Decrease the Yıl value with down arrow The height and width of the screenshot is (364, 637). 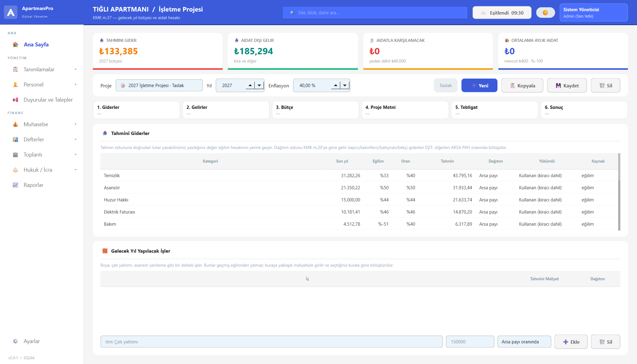(x=259, y=85)
